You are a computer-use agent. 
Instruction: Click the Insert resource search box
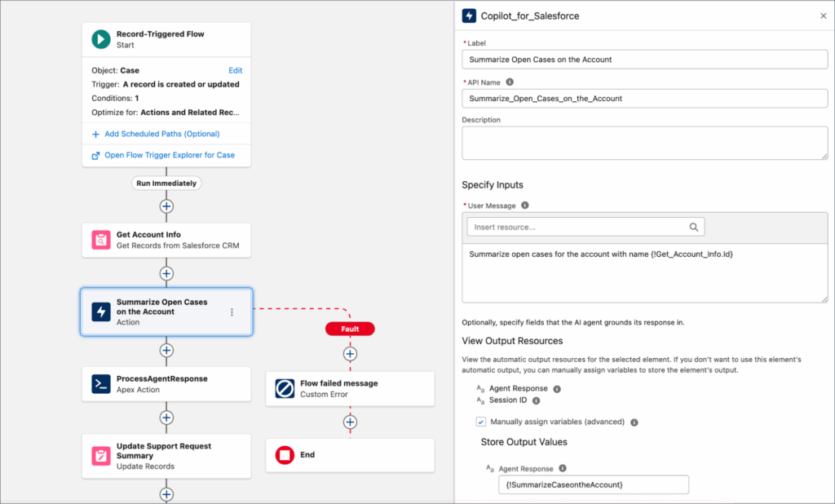pyautogui.click(x=585, y=227)
